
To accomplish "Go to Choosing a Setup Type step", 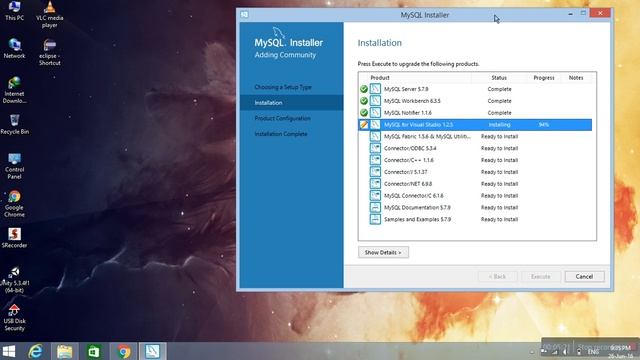I will point(283,87).
